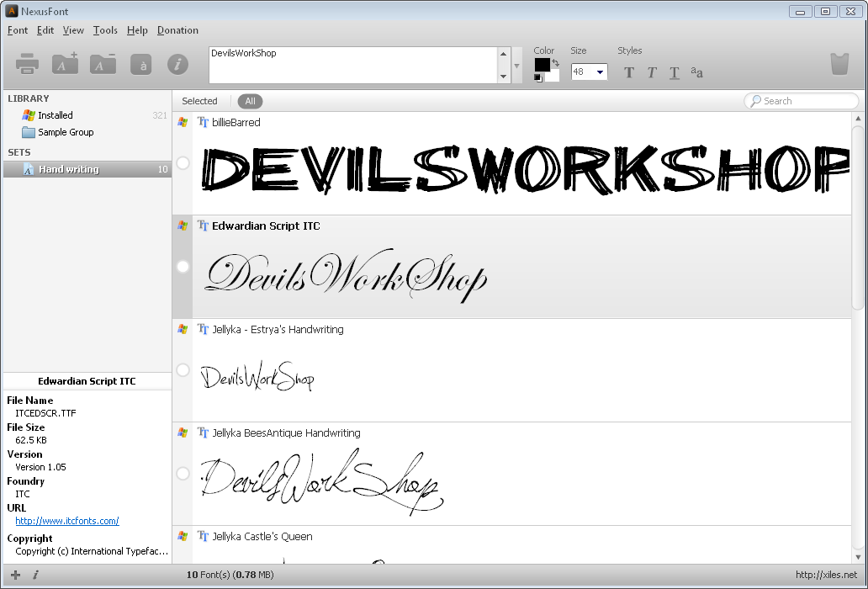Viewport: 868px width, 589px height.
Task: Click the Windows flag beside Jellyka Castle's Queen
Action: tap(183, 537)
